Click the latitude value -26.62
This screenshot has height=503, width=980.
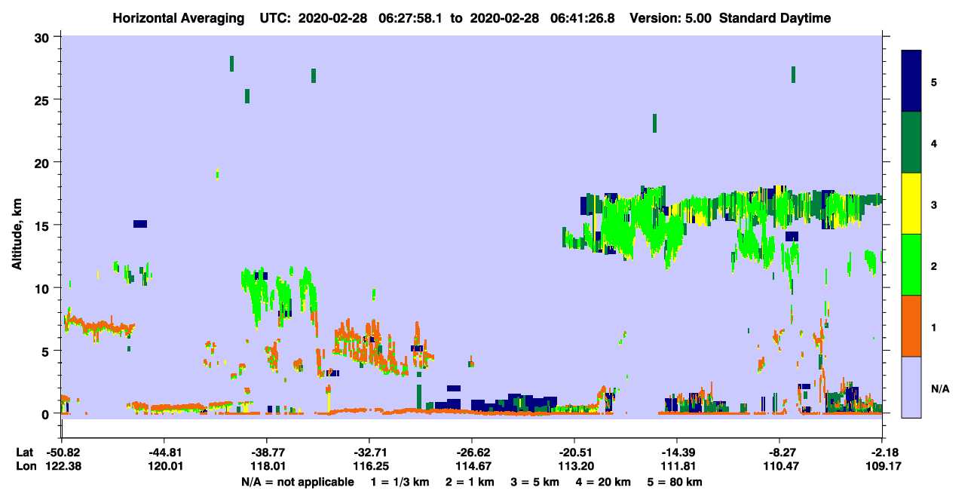(x=472, y=452)
